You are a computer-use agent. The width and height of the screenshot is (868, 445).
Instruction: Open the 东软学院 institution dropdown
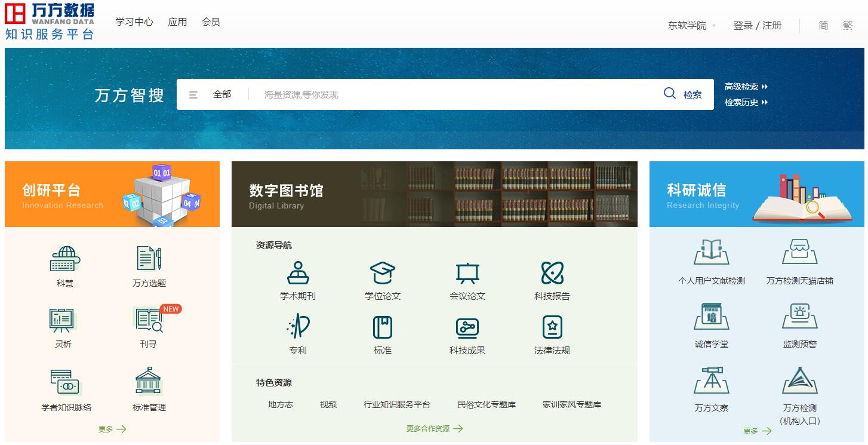tap(691, 26)
